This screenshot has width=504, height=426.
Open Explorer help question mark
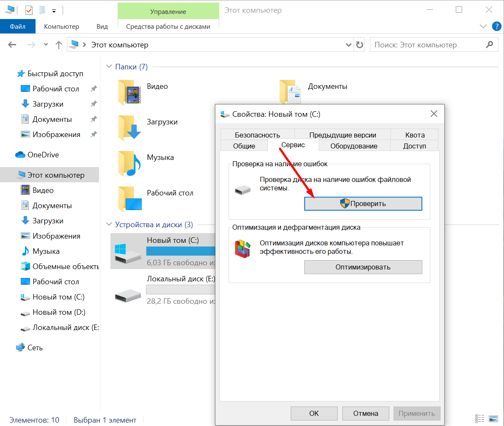[x=496, y=26]
